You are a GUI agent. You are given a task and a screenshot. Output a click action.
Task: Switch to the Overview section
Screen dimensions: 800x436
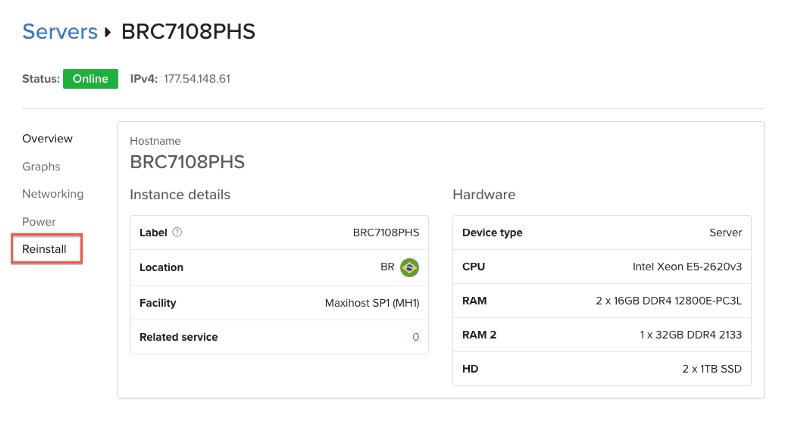[x=47, y=139]
